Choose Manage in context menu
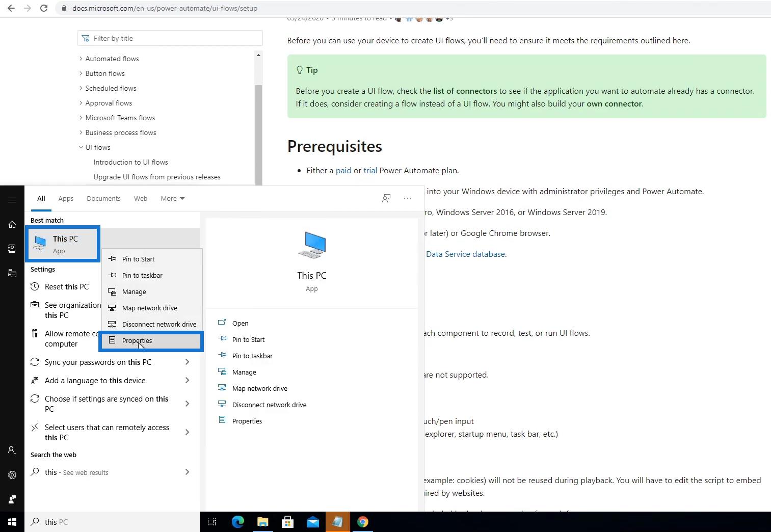 (151, 291)
